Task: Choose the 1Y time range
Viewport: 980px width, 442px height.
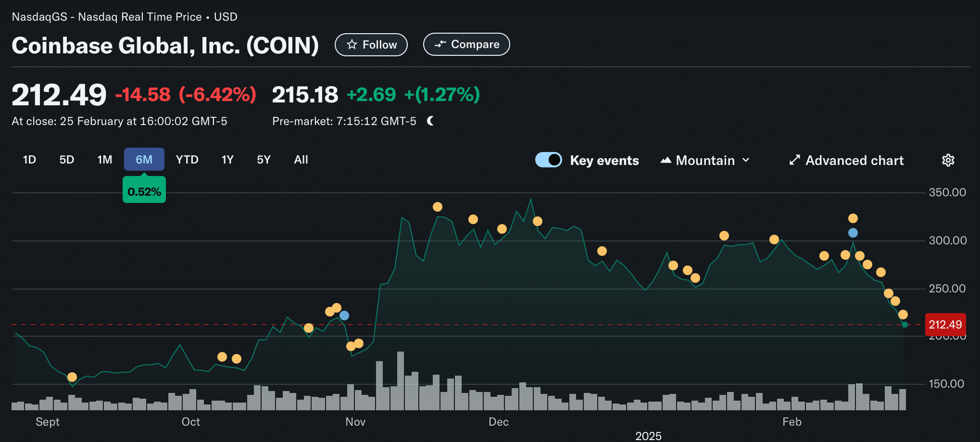Action: click(x=227, y=160)
